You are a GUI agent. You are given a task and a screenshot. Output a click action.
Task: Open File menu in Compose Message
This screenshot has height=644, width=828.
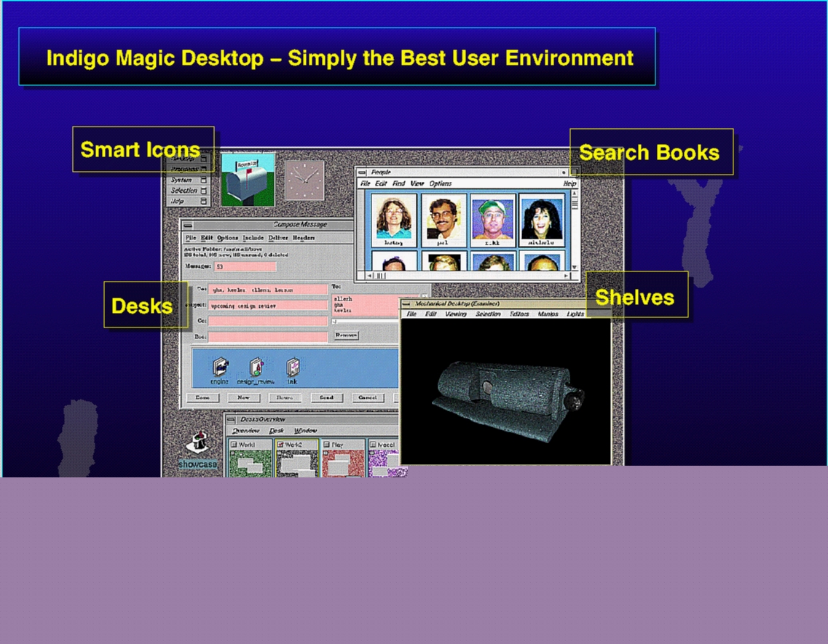tap(191, 238)
